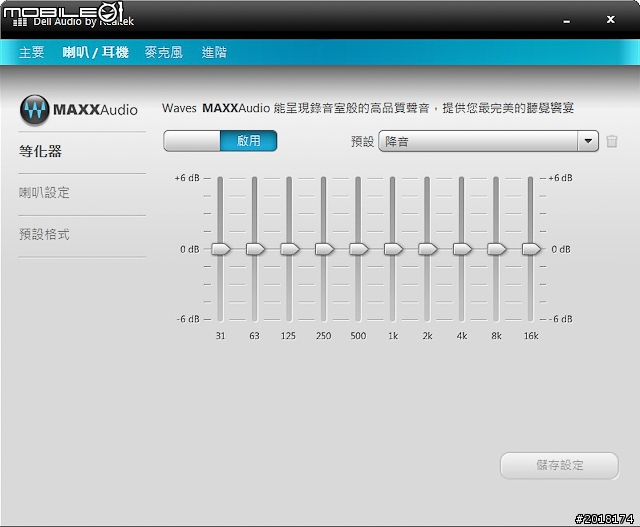This screenshot has height=527, width=640.
Task: Click the 250 Hz equalizer slider
Action: (324, 249)
